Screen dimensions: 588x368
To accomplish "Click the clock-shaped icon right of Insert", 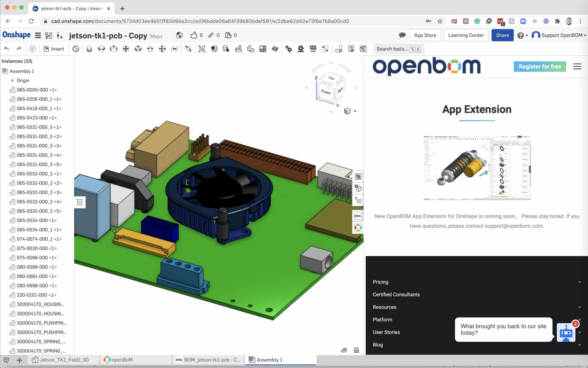I will point(76,49).
